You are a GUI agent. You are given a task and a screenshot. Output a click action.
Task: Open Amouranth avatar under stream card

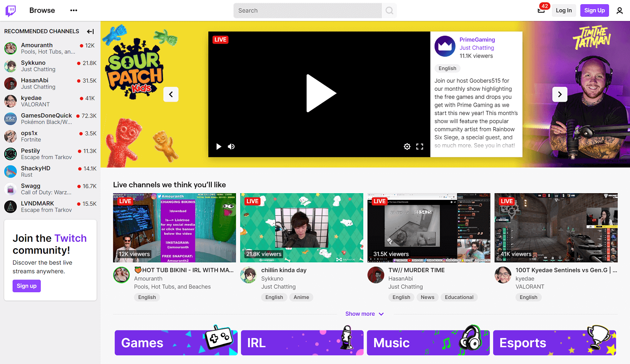point(121,275)
